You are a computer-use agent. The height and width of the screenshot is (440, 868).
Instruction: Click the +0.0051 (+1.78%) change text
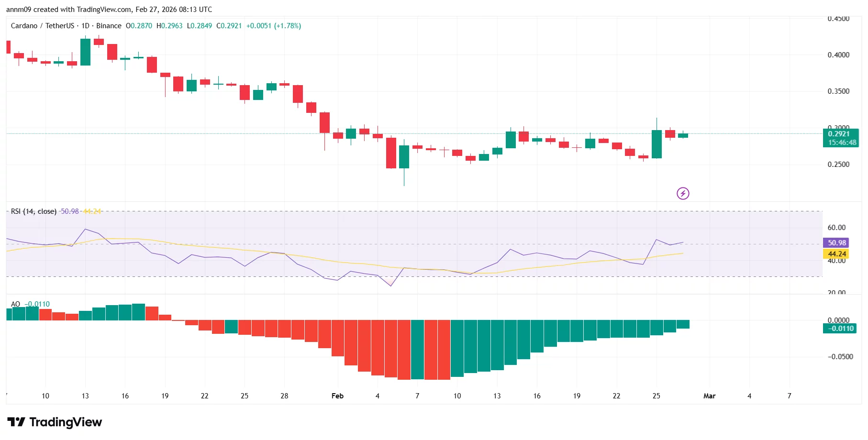click(x=273, y=26)
